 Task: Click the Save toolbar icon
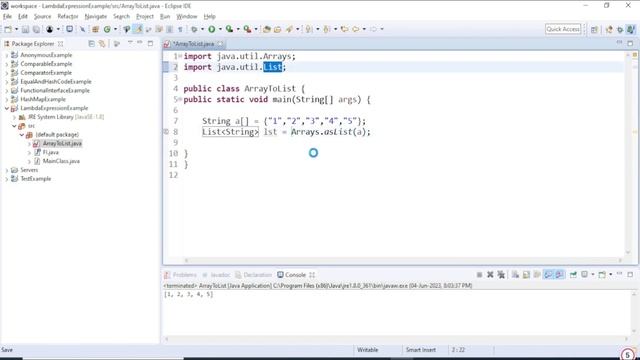click(x=25, y=29)
